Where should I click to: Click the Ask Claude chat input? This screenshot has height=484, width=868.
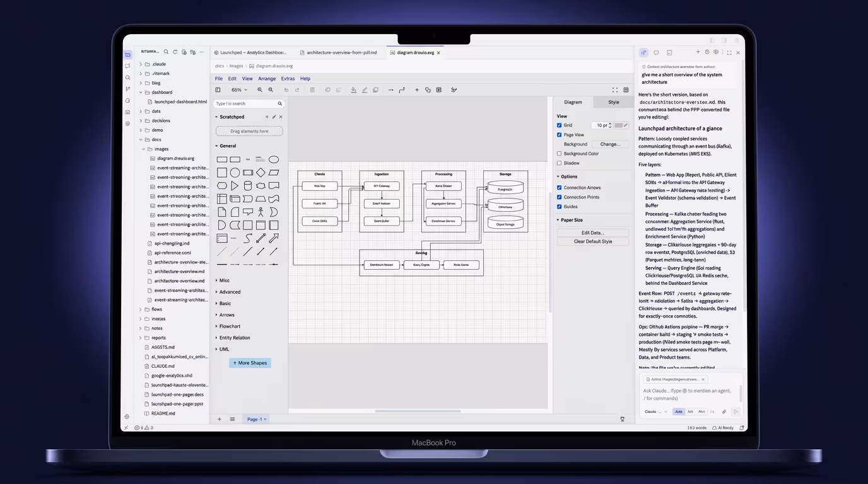click(x=688, y=395)
